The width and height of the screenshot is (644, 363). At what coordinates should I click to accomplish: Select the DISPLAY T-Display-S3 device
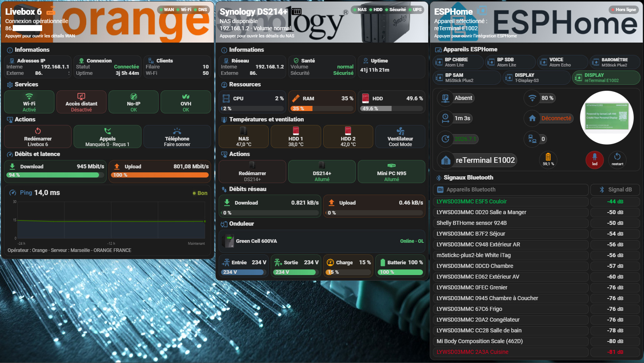click(x=537, y=78)
